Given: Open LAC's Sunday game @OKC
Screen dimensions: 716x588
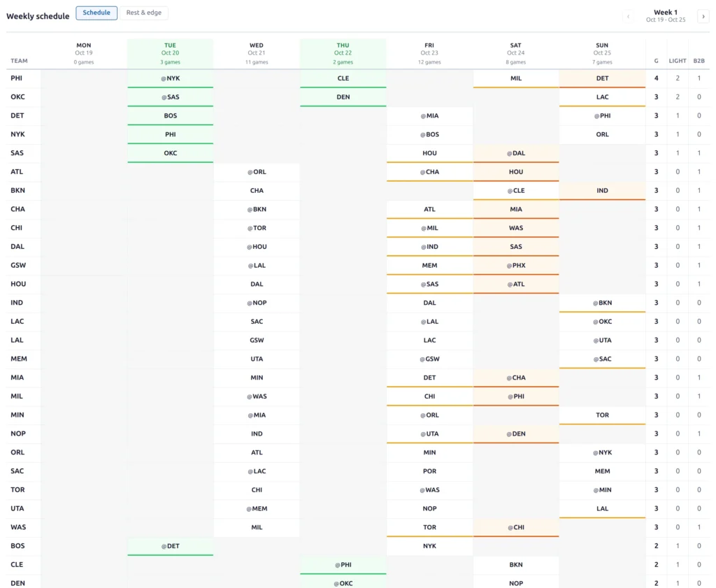Looking at the screenshot, I should [602, 322].
